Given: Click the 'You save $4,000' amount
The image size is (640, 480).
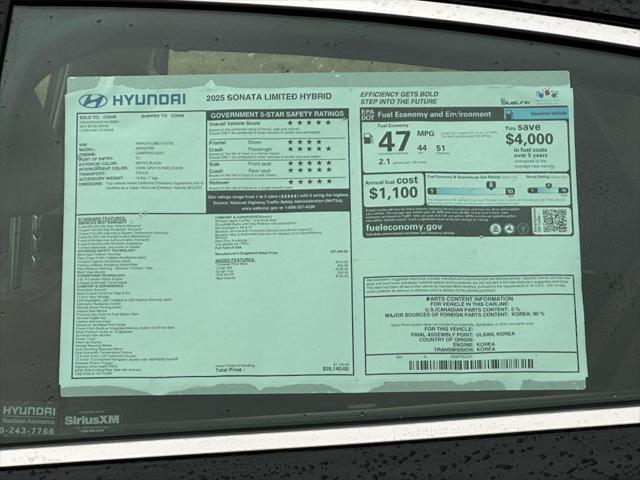Looking at the screenshot, I should click(529, 139).
